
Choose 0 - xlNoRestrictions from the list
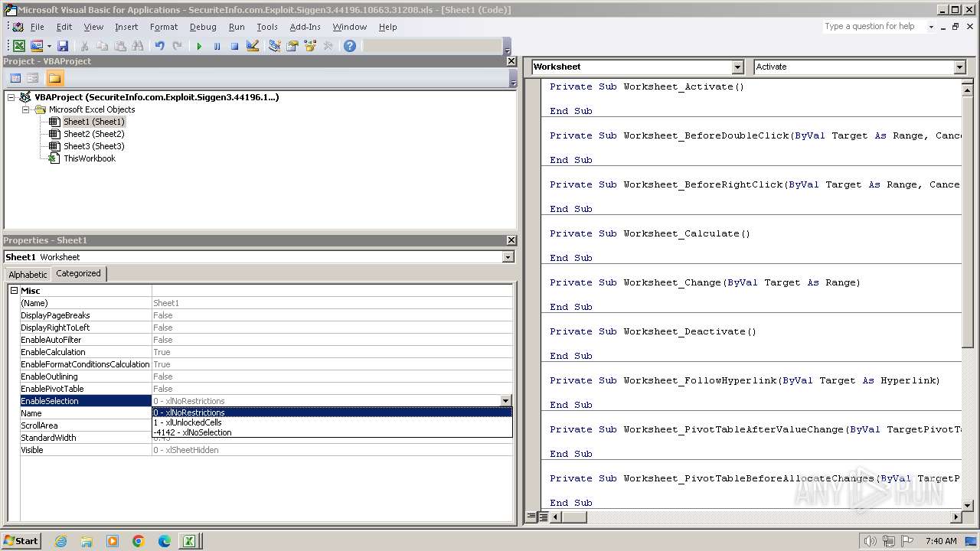332,412
